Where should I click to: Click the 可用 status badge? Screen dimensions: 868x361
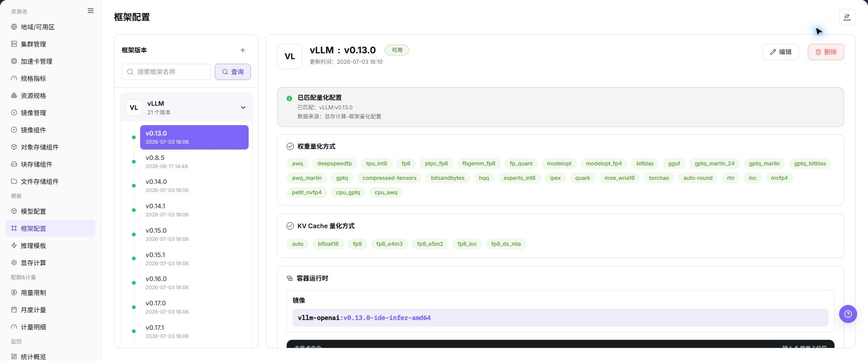pos(397,50)
